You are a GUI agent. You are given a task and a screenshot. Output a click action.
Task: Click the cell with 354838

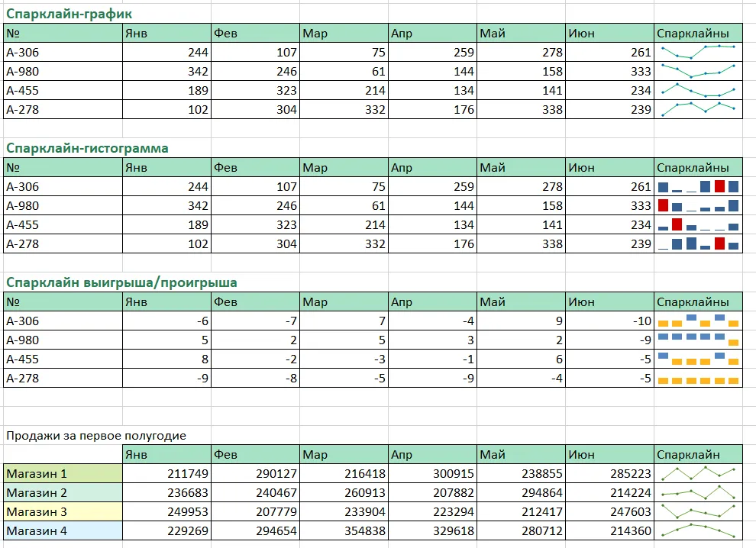pyautogui.click(x=344, y=530)
